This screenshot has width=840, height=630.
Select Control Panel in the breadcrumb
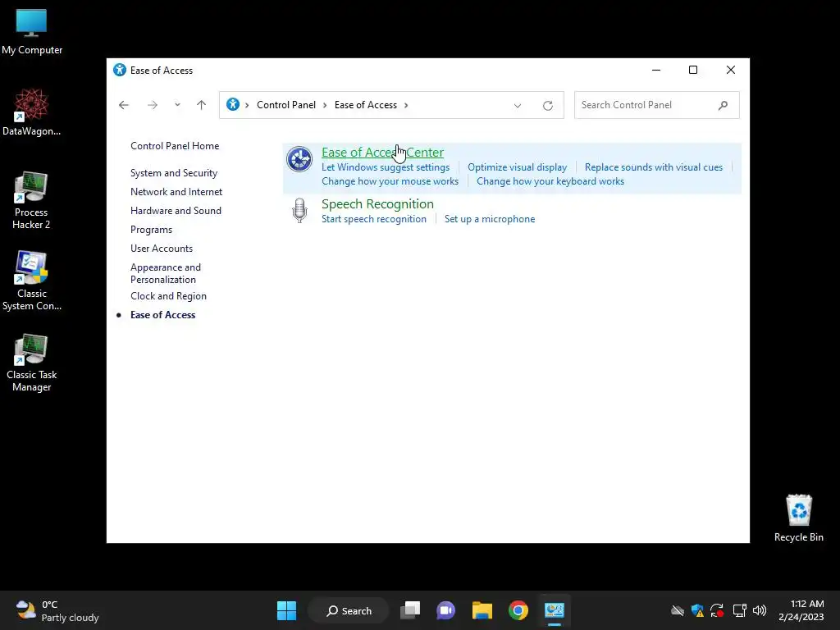(286, 105)
